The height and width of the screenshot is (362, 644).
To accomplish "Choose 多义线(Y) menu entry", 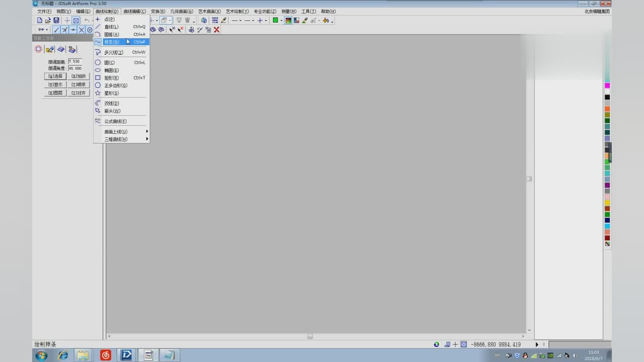I will 121,52.
